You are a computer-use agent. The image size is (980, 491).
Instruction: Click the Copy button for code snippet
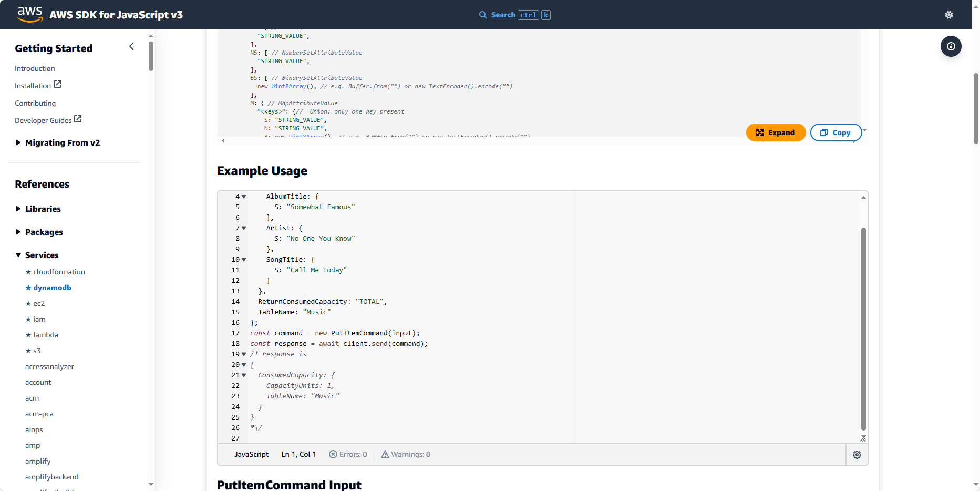coord(835,133)
